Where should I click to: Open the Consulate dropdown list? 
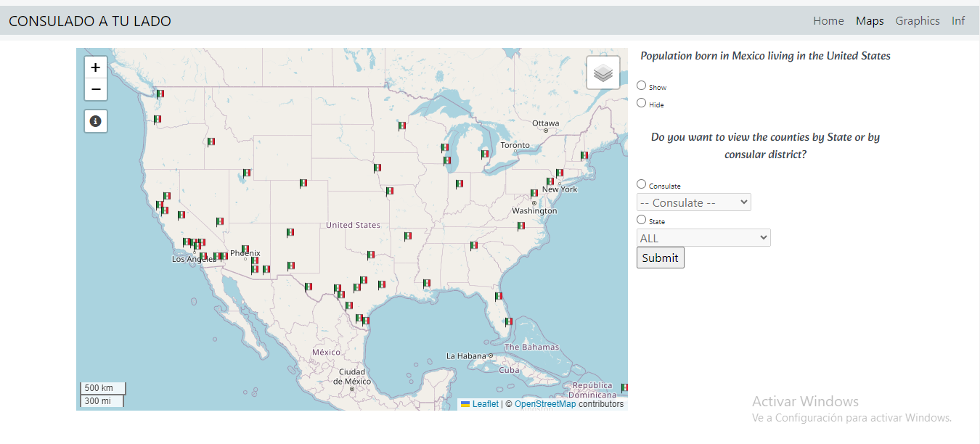tap(693, 202)
